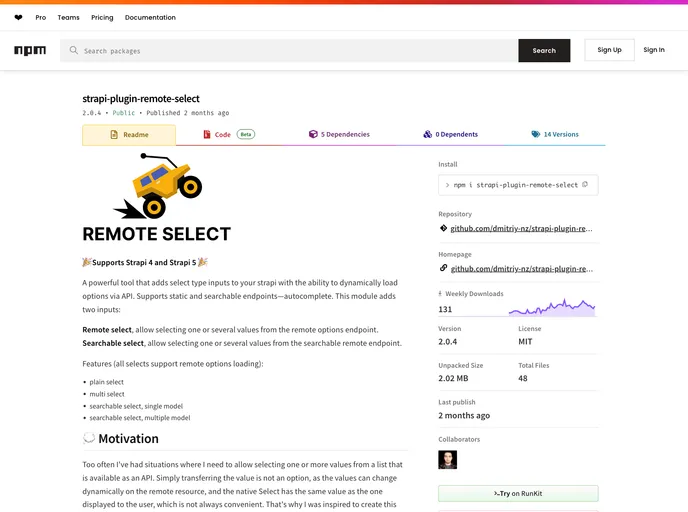The image size is (688, 512).
Task: Focus the Search packages input field
Action: click(289, 50)
